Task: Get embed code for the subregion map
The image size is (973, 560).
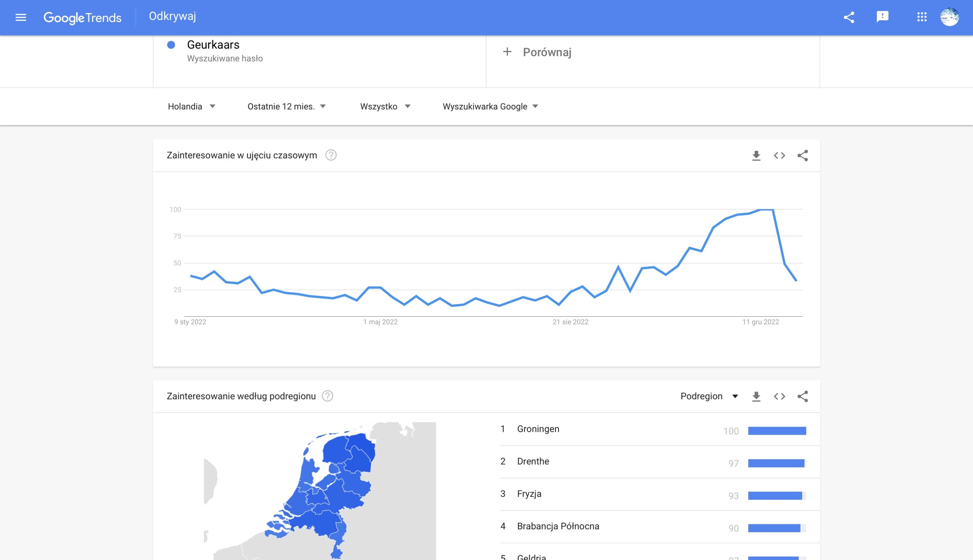Action: coord(779,396)
